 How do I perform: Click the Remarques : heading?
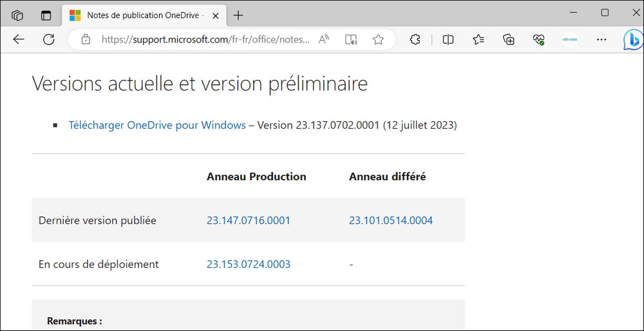(75, 321)
